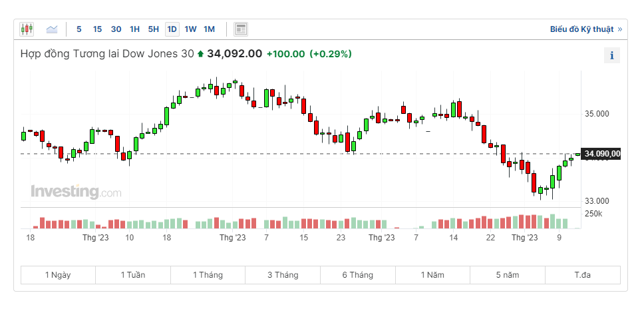The image size is (644, 317).
Task: Click the Investing.com watermark logo
Action: click(76, 192)
